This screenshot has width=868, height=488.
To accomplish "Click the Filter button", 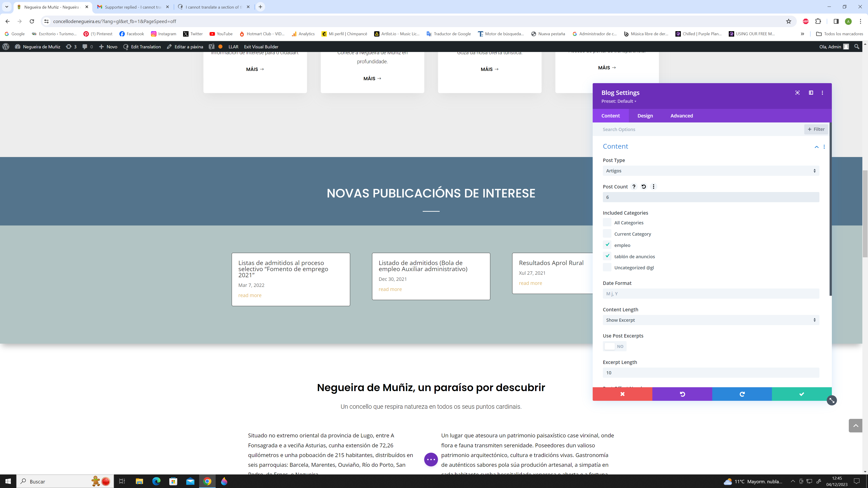I will [816, 129].
